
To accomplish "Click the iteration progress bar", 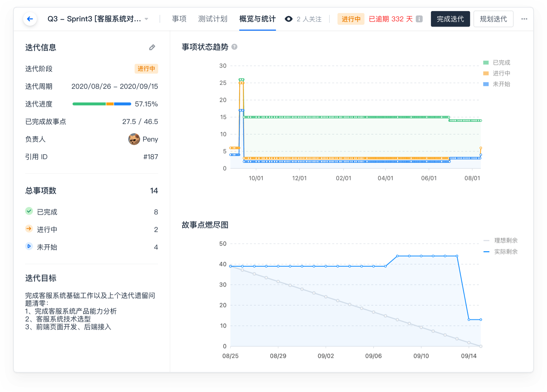I will point(102,104).
